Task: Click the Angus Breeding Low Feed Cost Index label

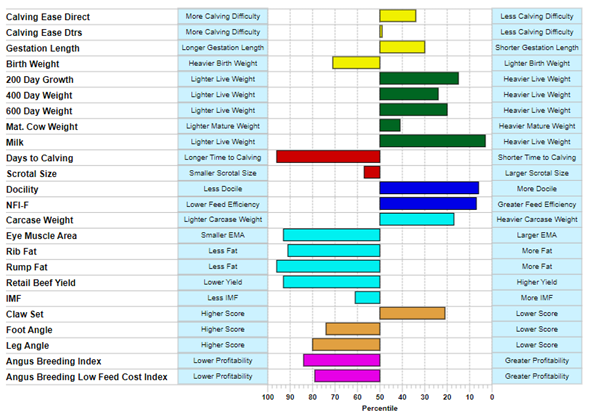Action: click(87, 376)
